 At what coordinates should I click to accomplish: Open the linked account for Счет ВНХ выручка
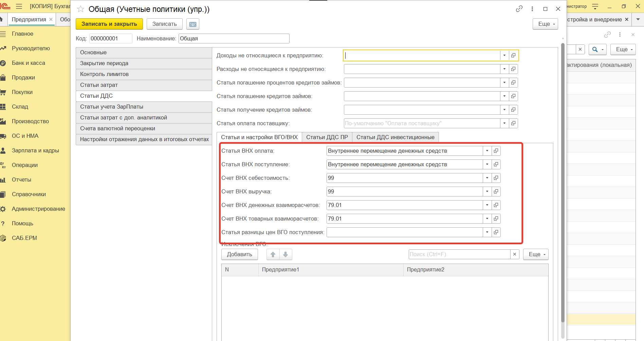496,191
